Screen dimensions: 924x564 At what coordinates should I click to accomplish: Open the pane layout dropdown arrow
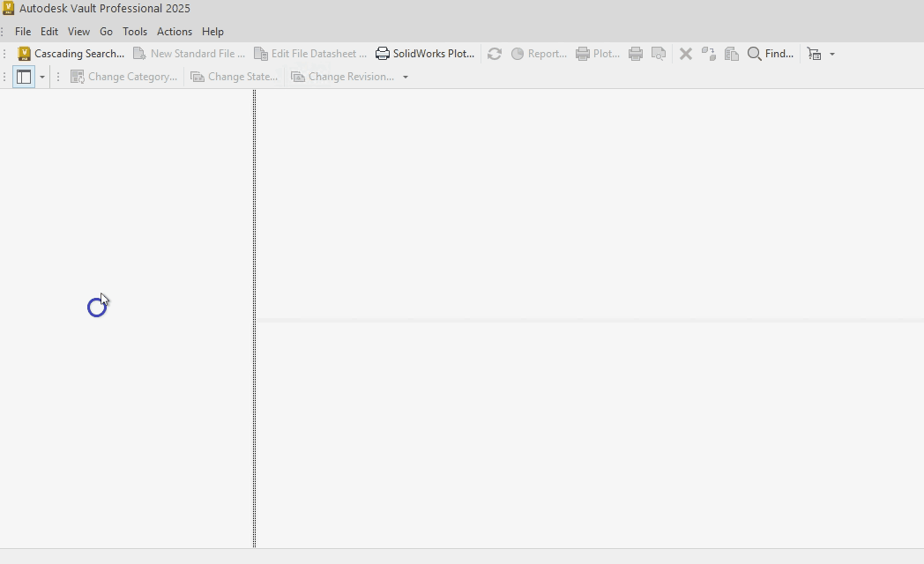click(x=41, y=77)
